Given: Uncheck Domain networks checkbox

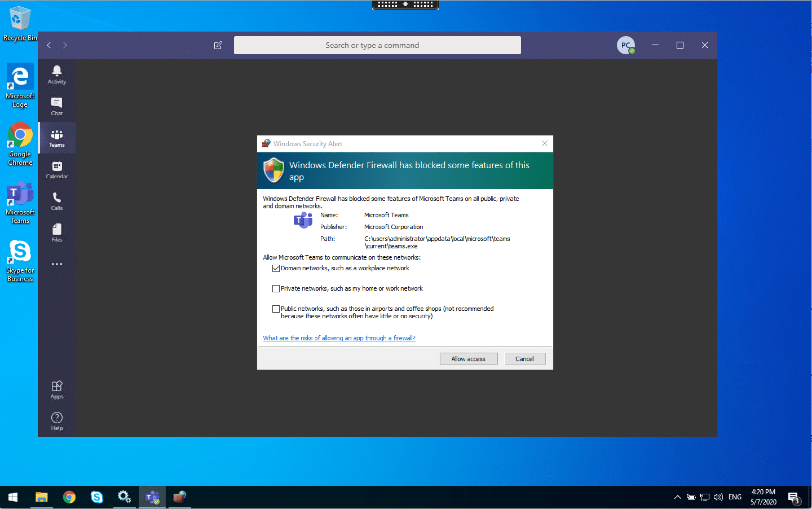Looking at the screenshot, I should [x=276, y=268].
